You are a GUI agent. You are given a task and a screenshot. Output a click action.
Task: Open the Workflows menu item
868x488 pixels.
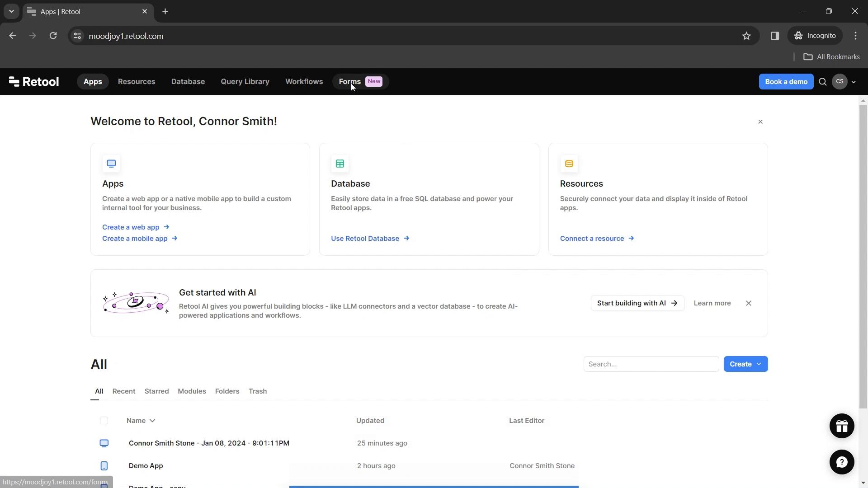point(304,82)
